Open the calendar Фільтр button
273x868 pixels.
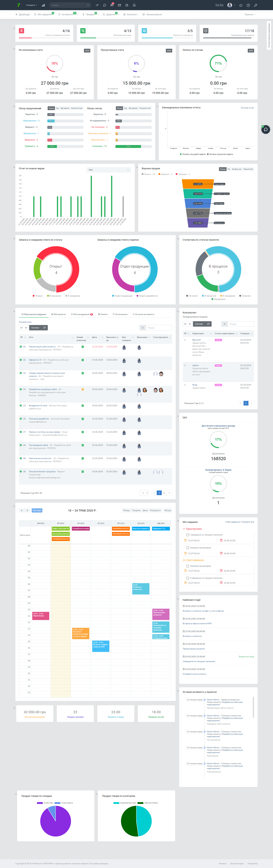(168, 510)
